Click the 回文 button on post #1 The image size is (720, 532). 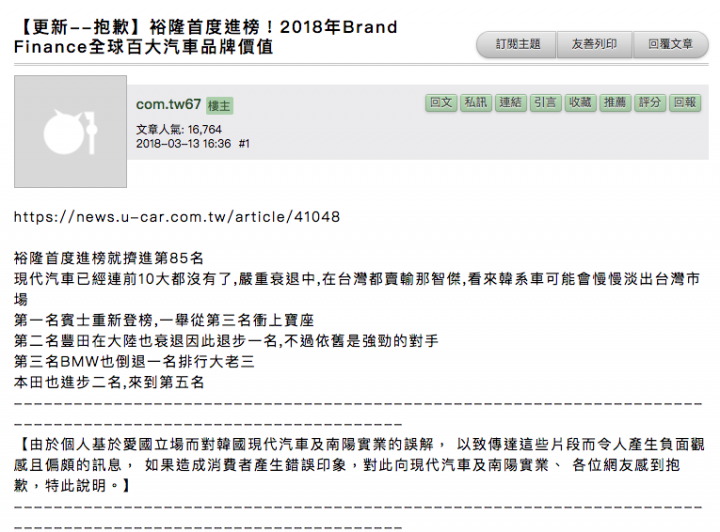click(x=441, y=102)
